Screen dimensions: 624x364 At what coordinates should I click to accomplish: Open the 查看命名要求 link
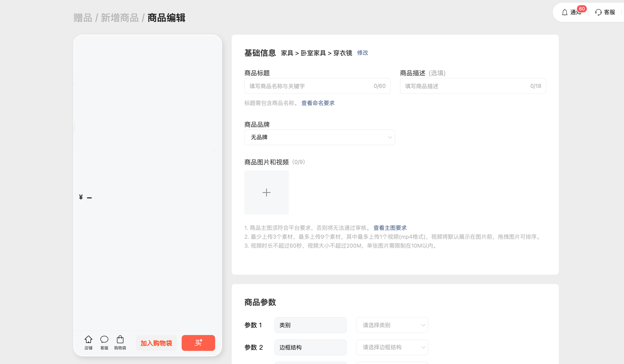(x=318, y=103)
